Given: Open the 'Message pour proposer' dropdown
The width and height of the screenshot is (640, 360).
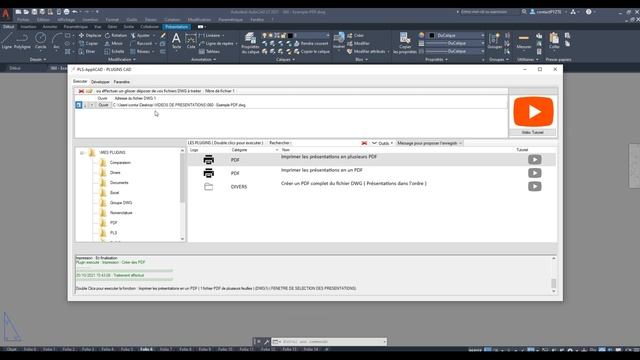Looking at the screenshot, I should coord(429,143).
